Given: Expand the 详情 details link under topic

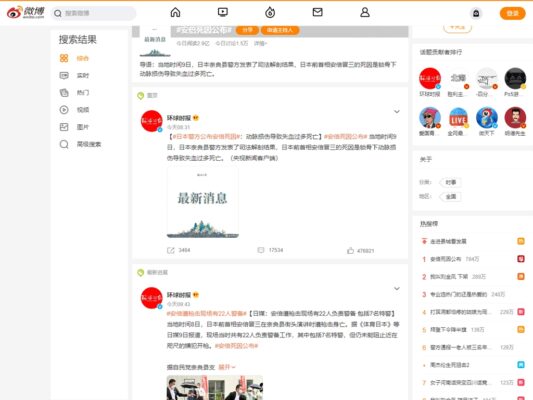Looking at the screenshot, I should coord(261,43).
